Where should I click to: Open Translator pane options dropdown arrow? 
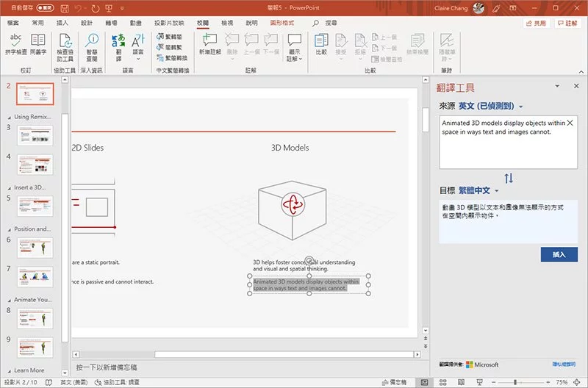pos(557,86)
